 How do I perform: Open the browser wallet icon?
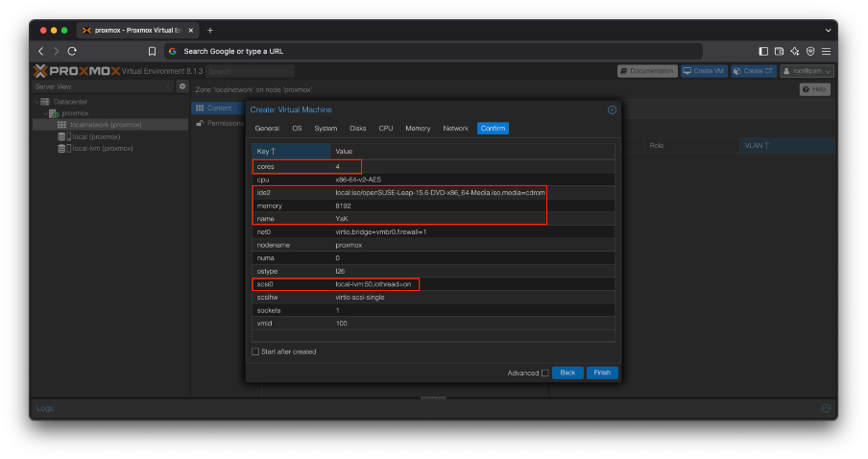point(779,52)
